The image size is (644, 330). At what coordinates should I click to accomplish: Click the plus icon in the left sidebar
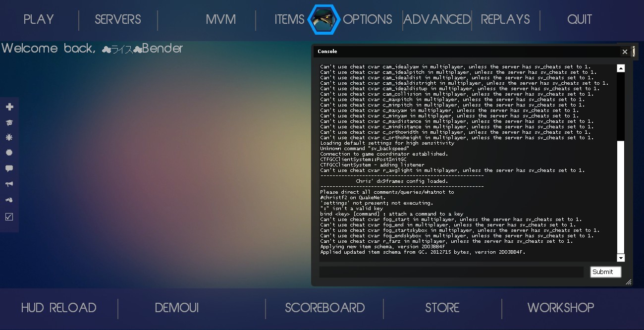pos(9,107)
